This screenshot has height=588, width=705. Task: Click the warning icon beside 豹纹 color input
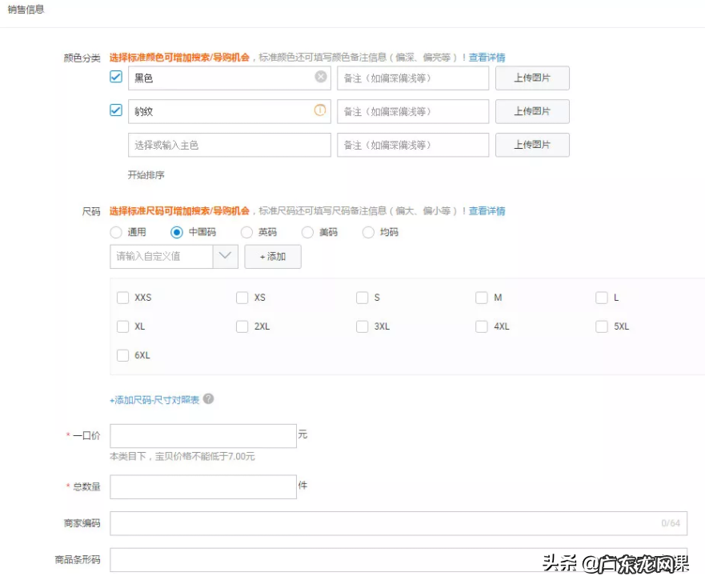coord(320,111)
